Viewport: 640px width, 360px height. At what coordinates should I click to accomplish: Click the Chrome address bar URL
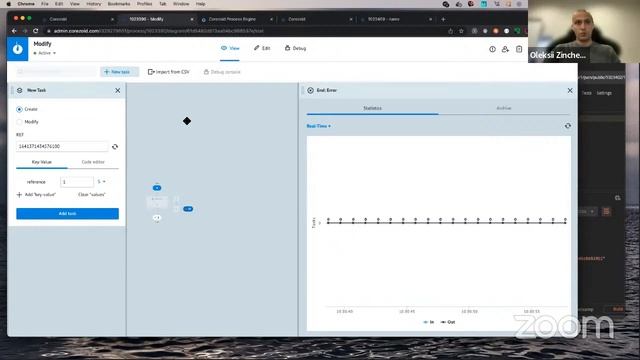click(158, 31)
